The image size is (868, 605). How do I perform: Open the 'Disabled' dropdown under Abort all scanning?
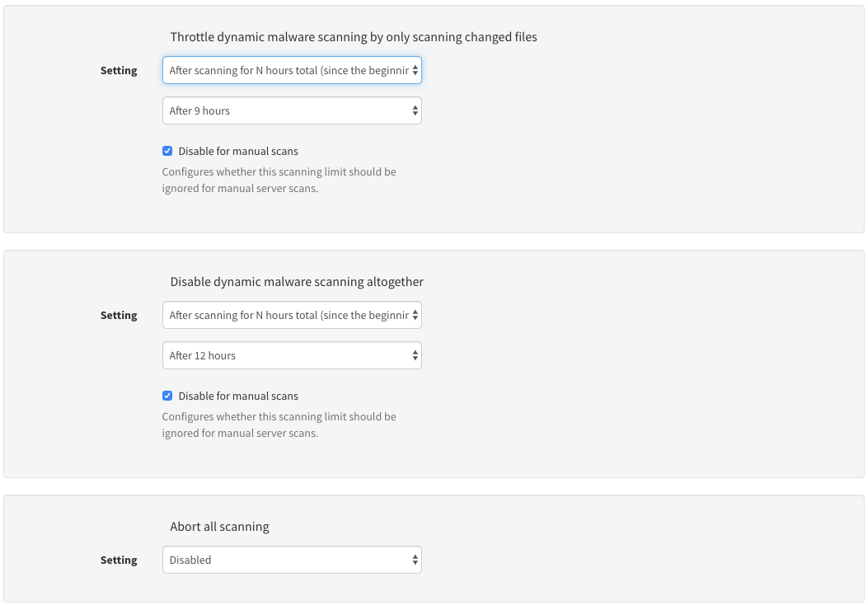coord(292,560)
